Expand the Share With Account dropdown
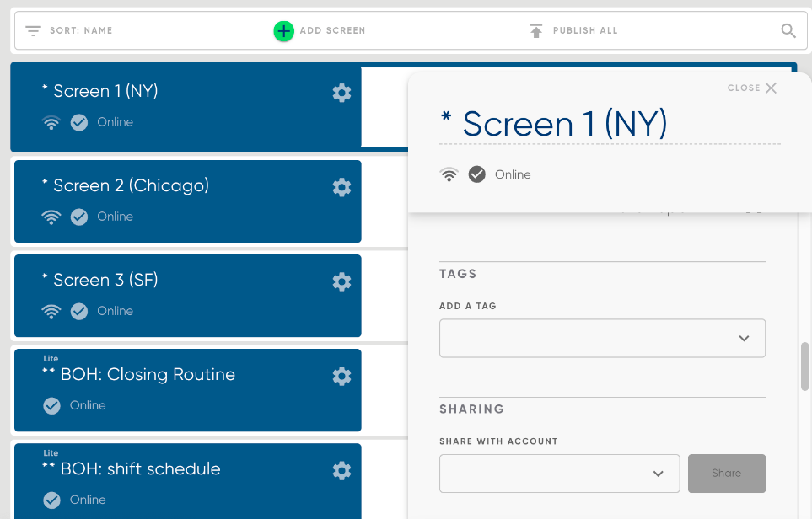This screenshot has height=519, width=812. pos(559,474)
